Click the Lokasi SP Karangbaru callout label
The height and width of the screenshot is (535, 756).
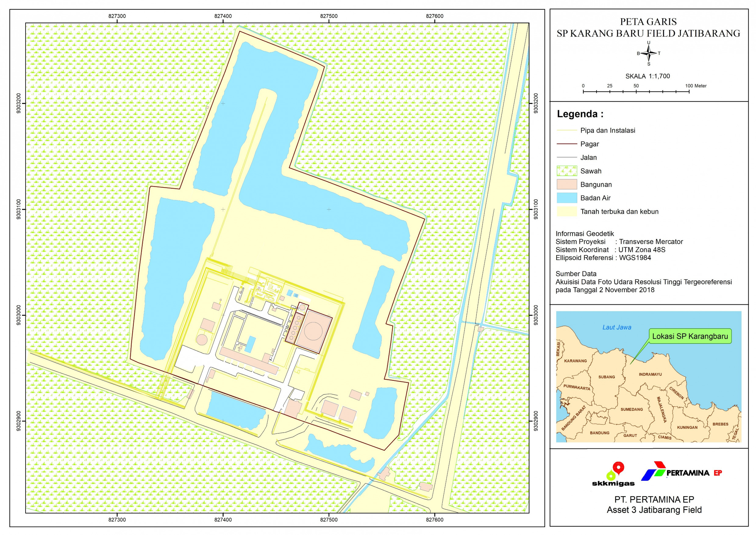click(x=690, y=336)
